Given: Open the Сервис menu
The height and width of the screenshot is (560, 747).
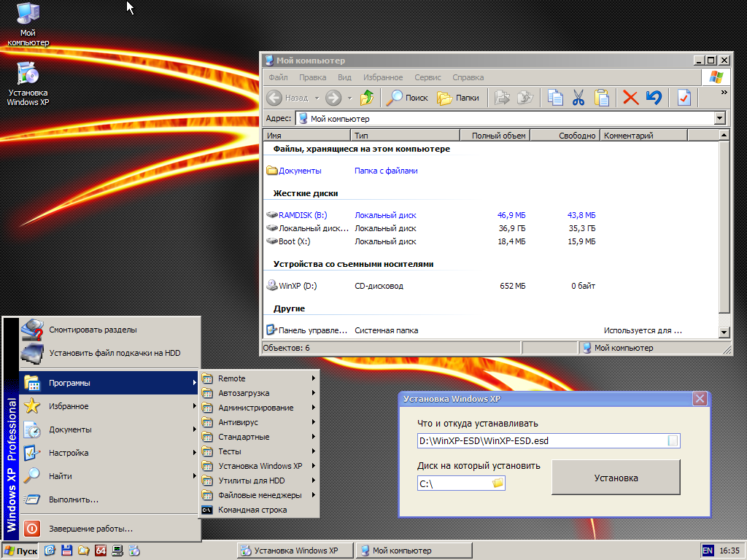Looking at the screenshot, I should pyautogui.click(x=427, y=77).
